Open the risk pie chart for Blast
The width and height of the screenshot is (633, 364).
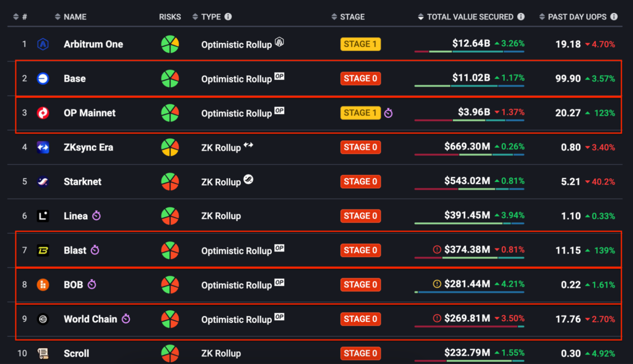(x=170, y=250)
